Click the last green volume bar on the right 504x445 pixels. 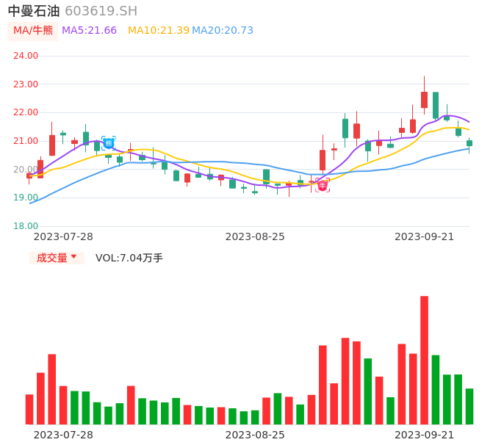tap(469, 406)
